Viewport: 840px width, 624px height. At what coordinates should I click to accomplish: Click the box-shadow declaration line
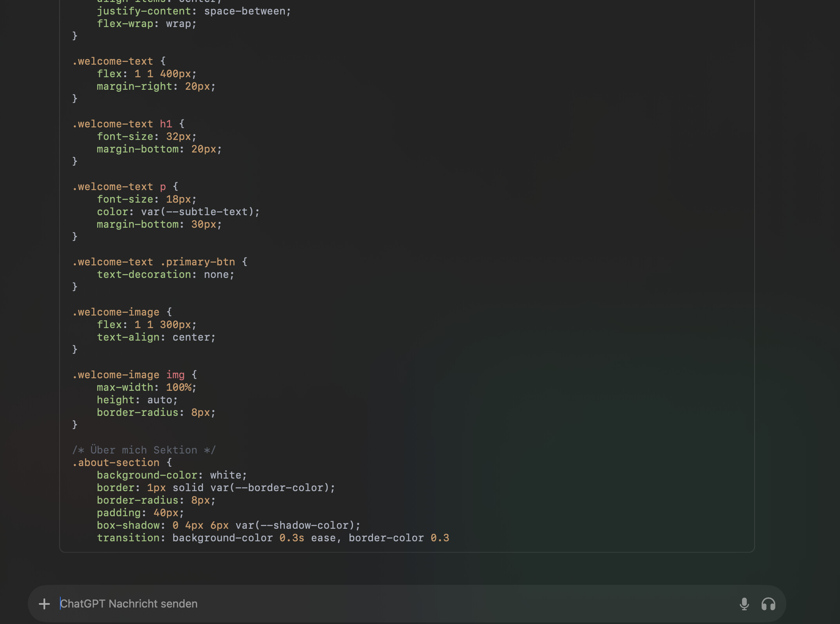(228, 525)
